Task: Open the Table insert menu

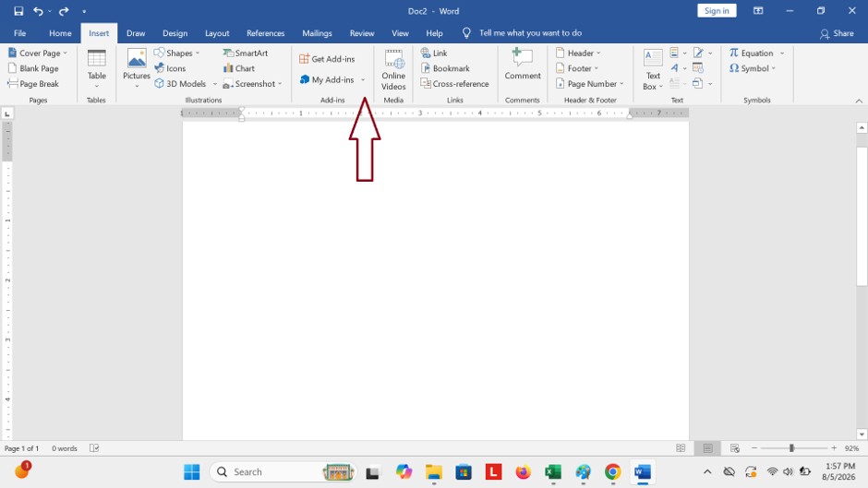Action: pos(96,68)
